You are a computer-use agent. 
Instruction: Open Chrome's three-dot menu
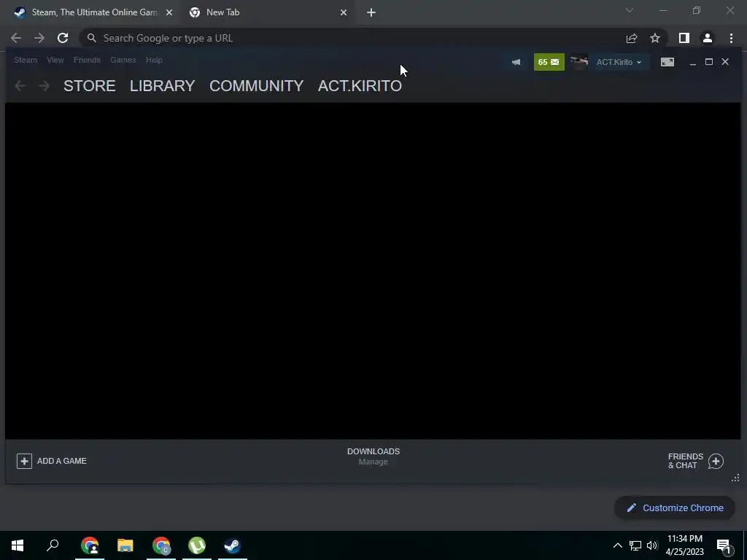coord(731,38)
